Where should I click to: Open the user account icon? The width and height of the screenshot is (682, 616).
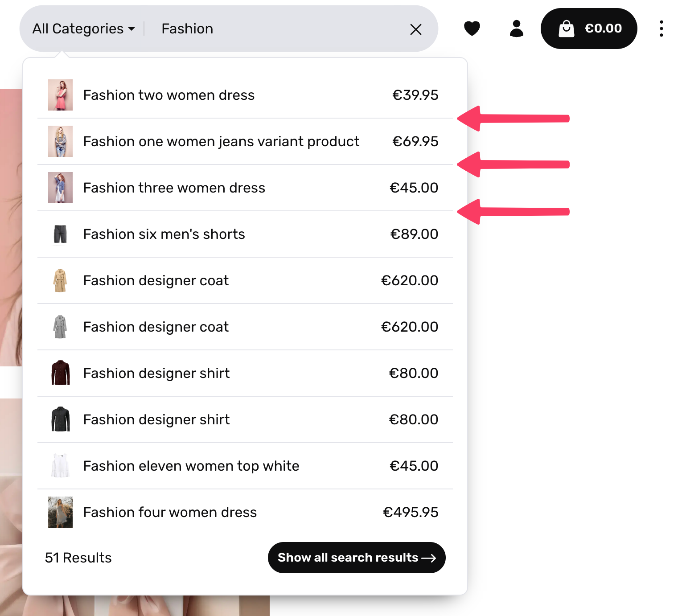coord(516,29)
